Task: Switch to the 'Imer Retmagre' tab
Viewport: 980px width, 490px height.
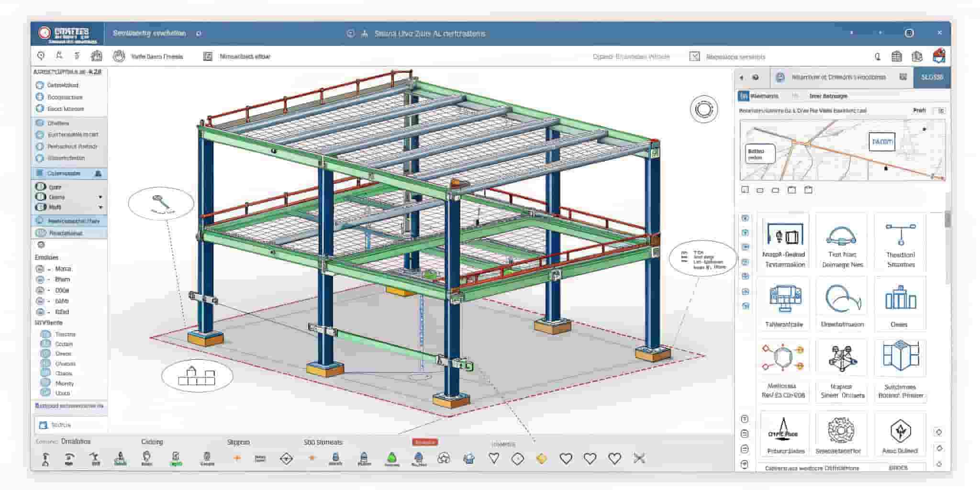Action: pos(828,96)
